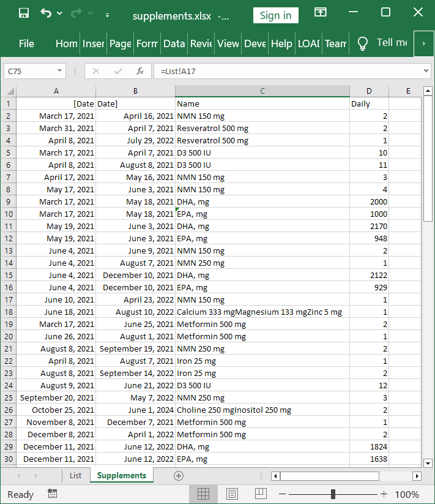435x504 pixels.
Task: Open the Data ribbon tab
Action: 174,43
